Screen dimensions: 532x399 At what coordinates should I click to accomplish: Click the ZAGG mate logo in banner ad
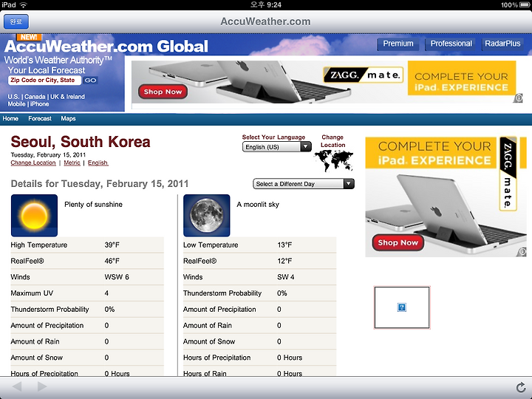(363, 75)
